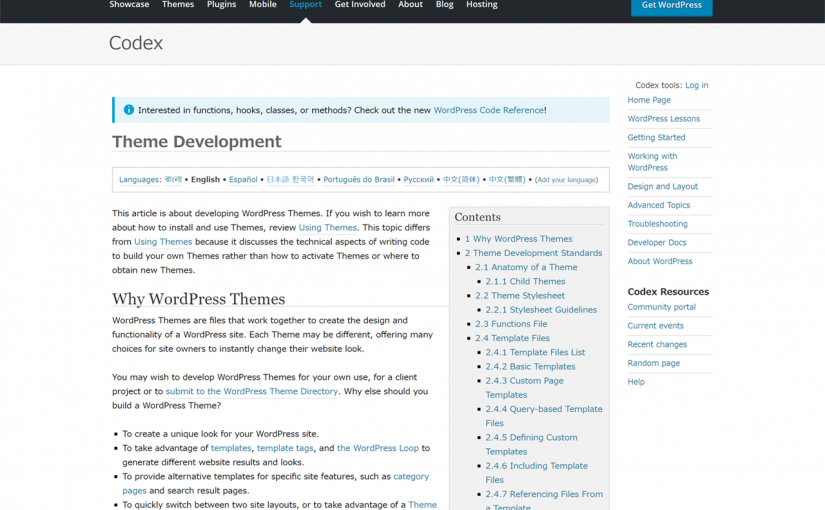Click the Help link under Codex Resources
Screen dimensions: 825x510
pyautogui.click(x=636, y=382)
